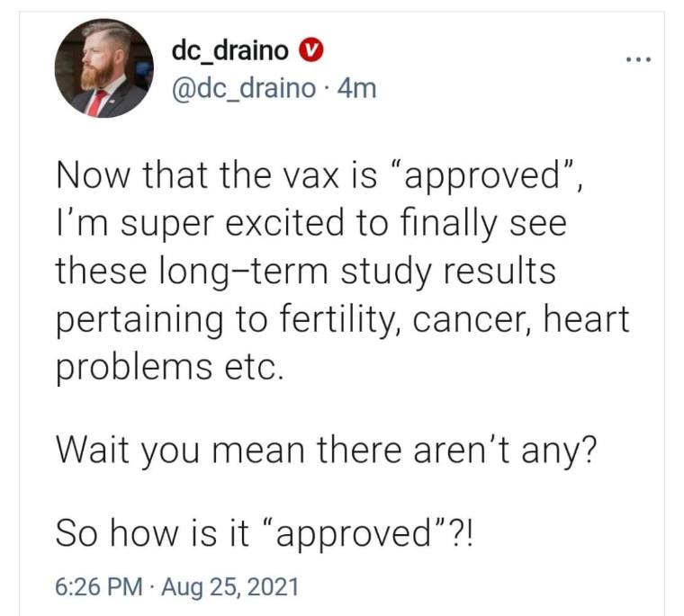Open the dc_draino bold display name
This screenshot has height=616, width=684.
(229, 50)
